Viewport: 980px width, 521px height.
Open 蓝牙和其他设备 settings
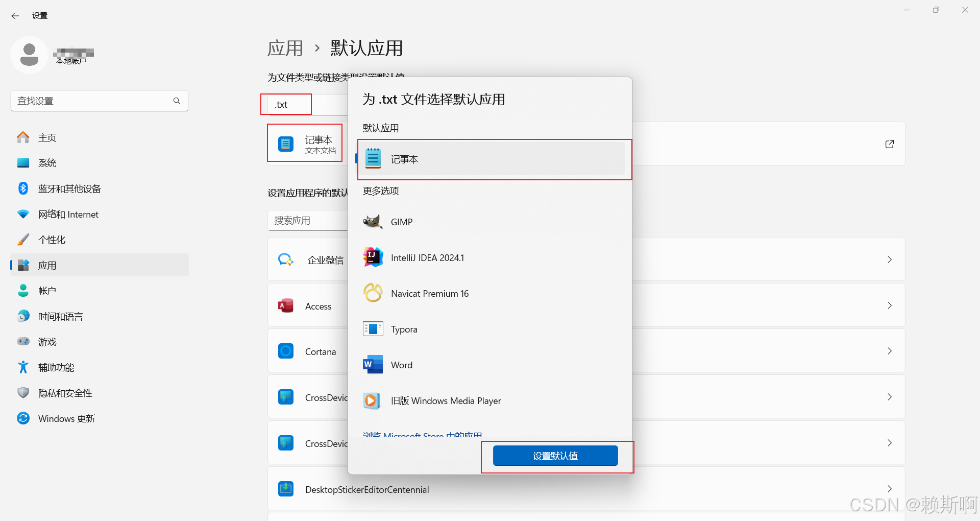coord(100,188)
